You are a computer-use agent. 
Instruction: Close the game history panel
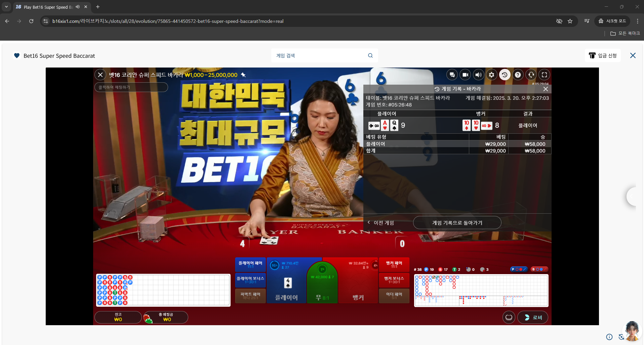546,89
